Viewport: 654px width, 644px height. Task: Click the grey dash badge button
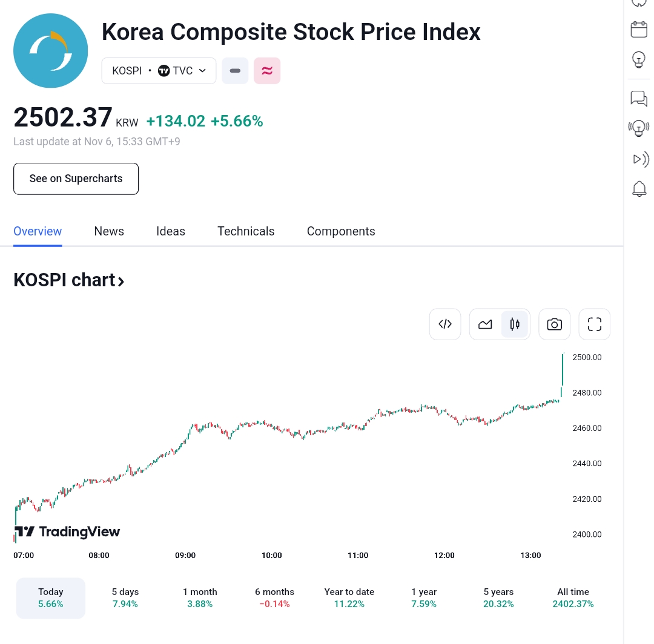[x=235, y=71]
